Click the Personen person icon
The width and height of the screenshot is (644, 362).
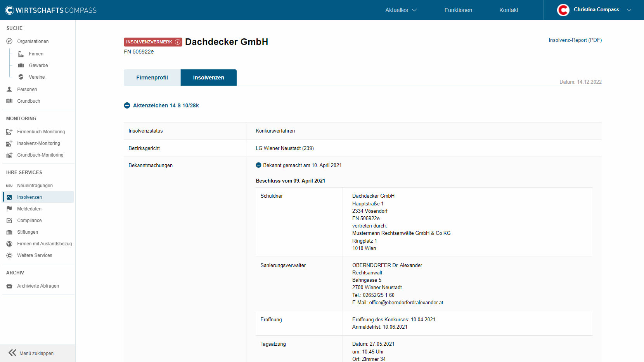coord(9,90)
